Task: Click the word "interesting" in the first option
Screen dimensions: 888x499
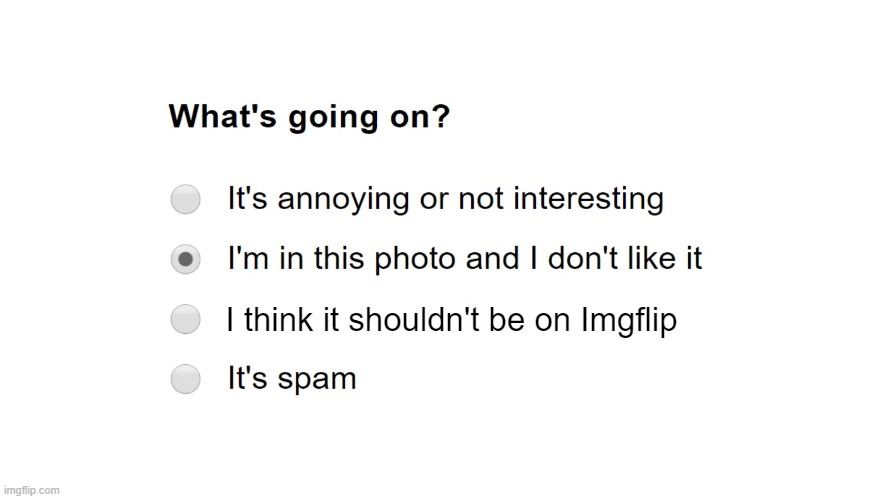Action: [586, 199]
